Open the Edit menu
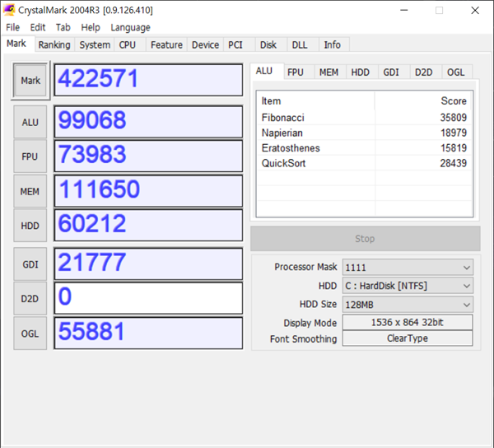Screen dimensions: 494x448 click(x=38, y=28)
